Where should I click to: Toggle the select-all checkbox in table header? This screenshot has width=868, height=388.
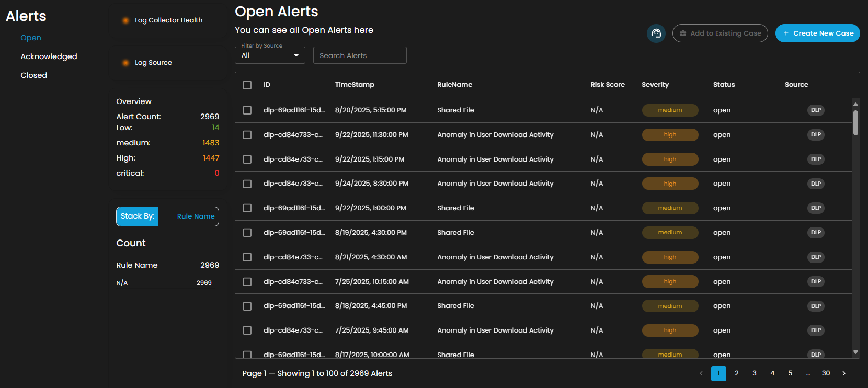pyautogui.click(x=247, y=85)
